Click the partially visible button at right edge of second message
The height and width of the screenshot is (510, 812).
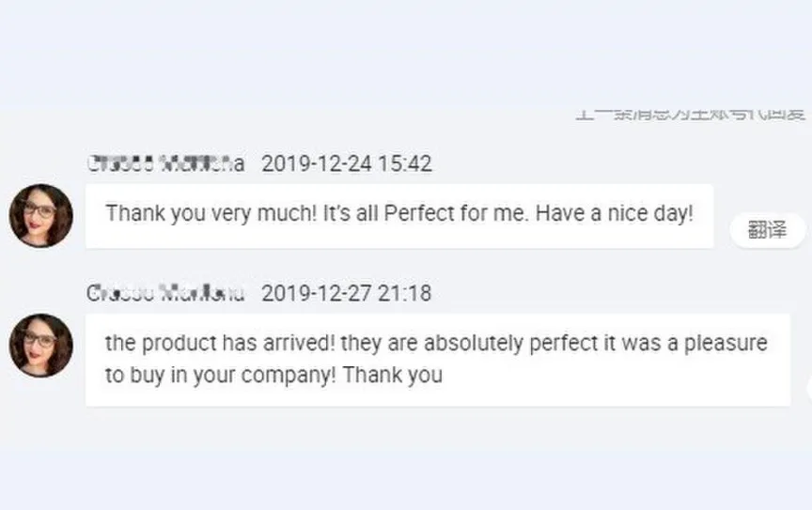[x=808, y=385]
